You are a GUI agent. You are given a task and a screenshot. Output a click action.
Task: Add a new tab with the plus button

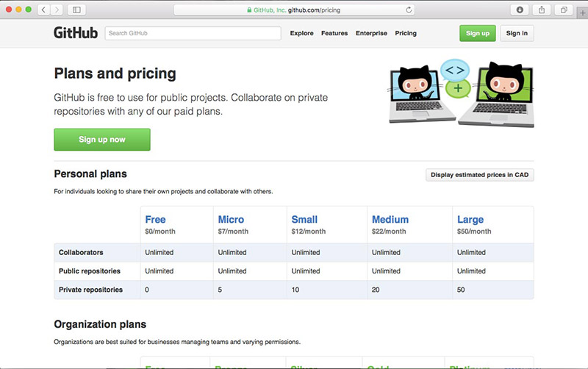582,12
